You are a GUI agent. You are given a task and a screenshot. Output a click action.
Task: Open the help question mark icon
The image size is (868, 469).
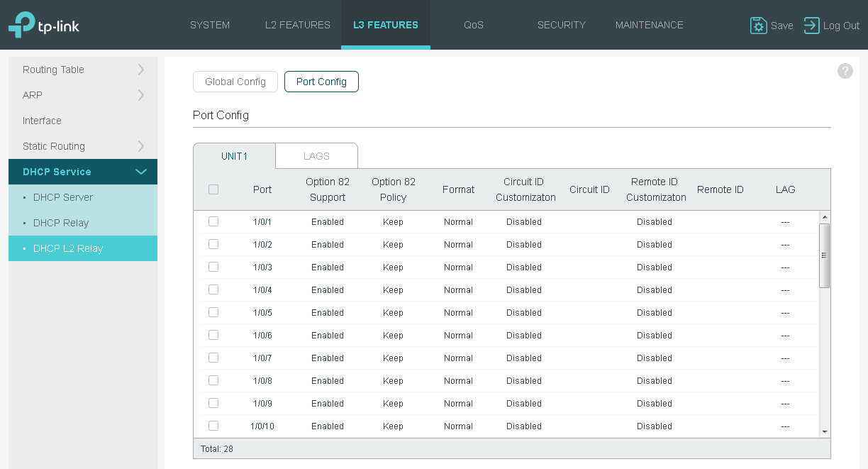point(845,71)
